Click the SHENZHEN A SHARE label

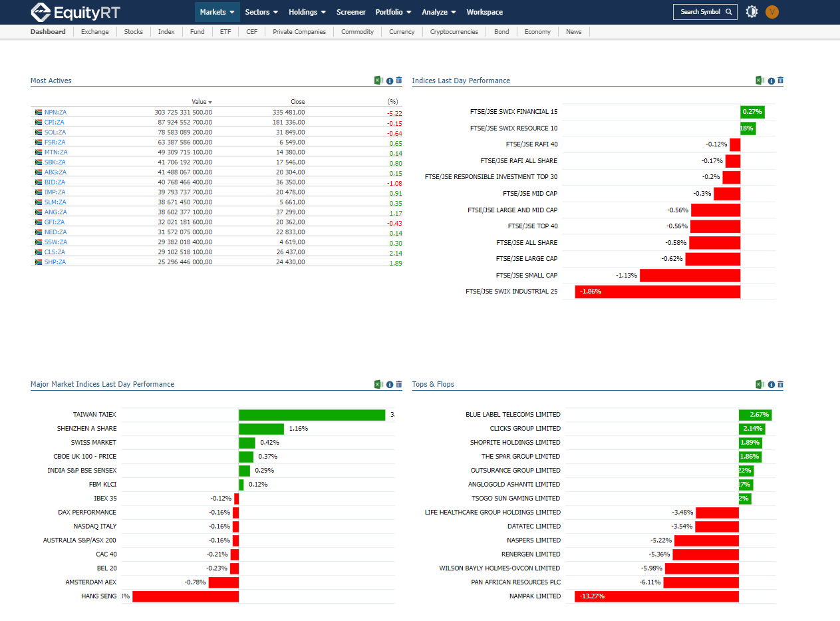pos(86,429)
